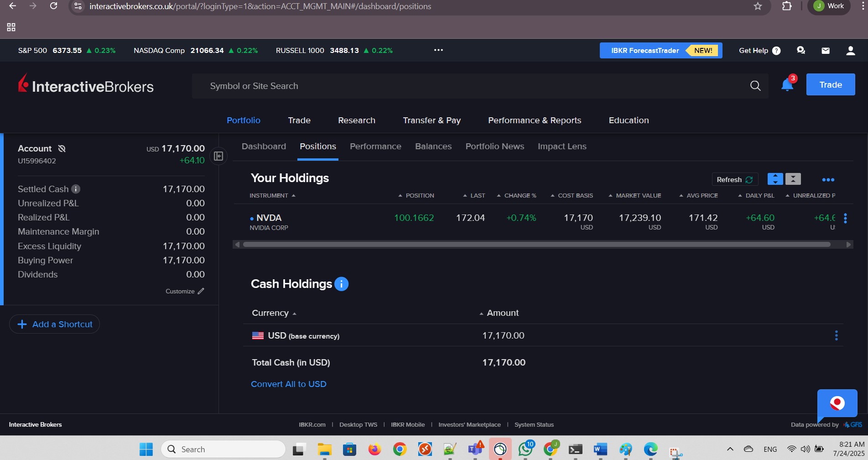868x460 pixels.
Task: Open the Transfer & Pay menu
Action: 432,120
